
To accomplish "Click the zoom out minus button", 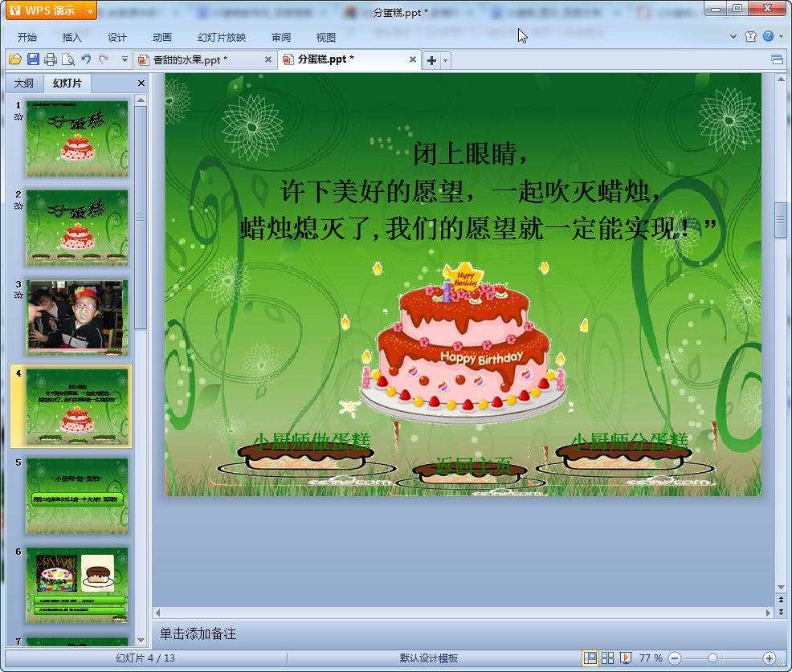I will click(674, 658).
